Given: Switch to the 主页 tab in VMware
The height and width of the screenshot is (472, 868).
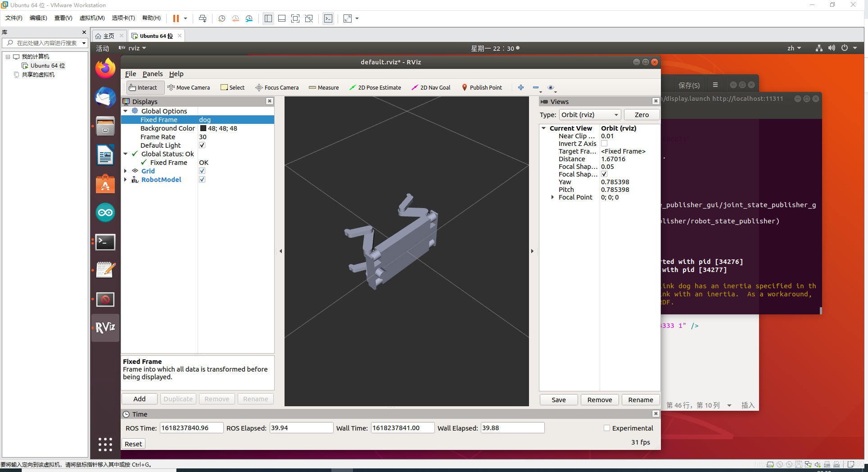Looking at the screenshot, I should click(108, 36).
